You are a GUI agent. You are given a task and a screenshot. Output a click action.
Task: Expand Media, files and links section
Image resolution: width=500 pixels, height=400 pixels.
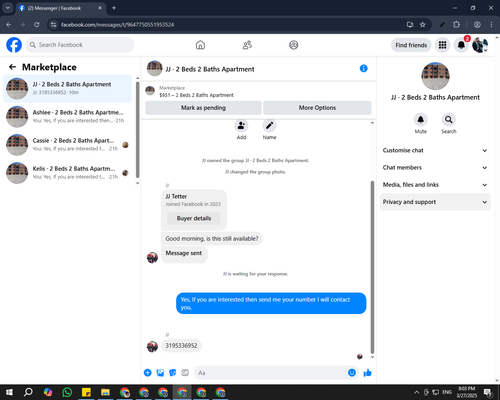[x=435, y=185]
